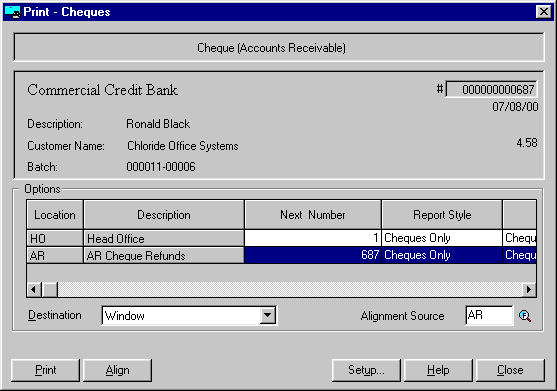Click the Head Office description cell
This screenshot has height=391, width=557.
point(164,238)
